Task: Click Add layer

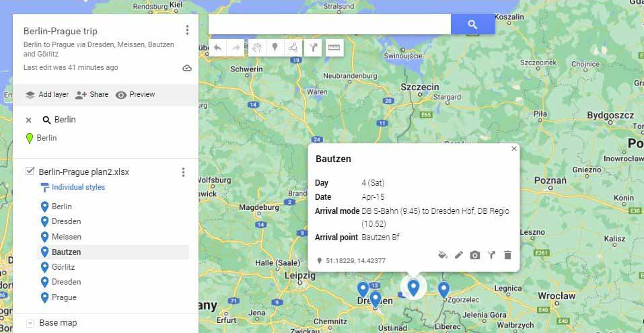Action: click(x=46, y=95)
